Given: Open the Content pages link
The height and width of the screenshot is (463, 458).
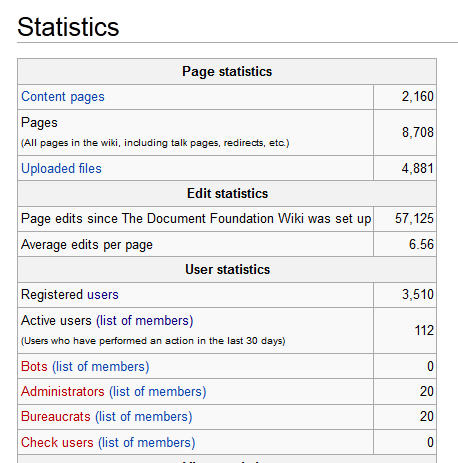Looking at the screenshot, I should (x=63, y=97).
